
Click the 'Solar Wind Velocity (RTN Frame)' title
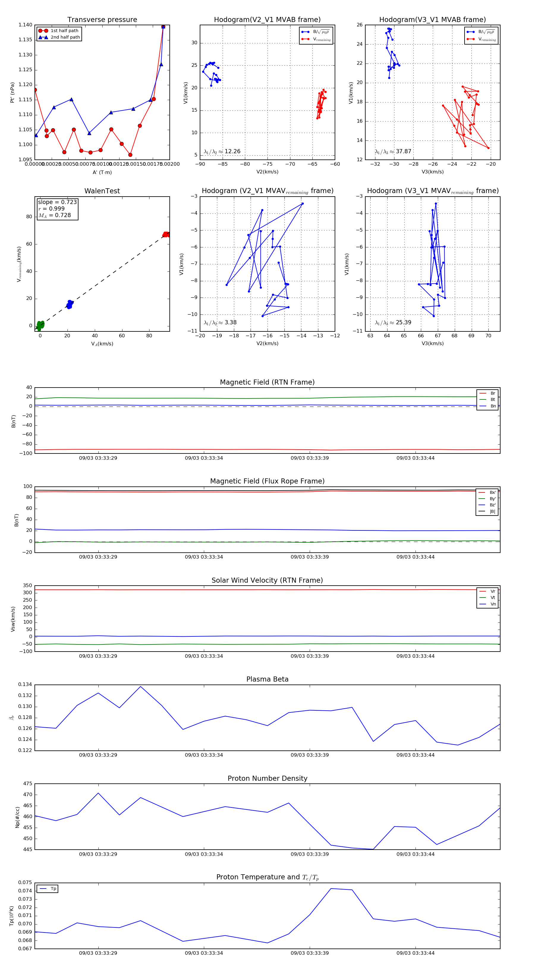[x=267, y=580]
